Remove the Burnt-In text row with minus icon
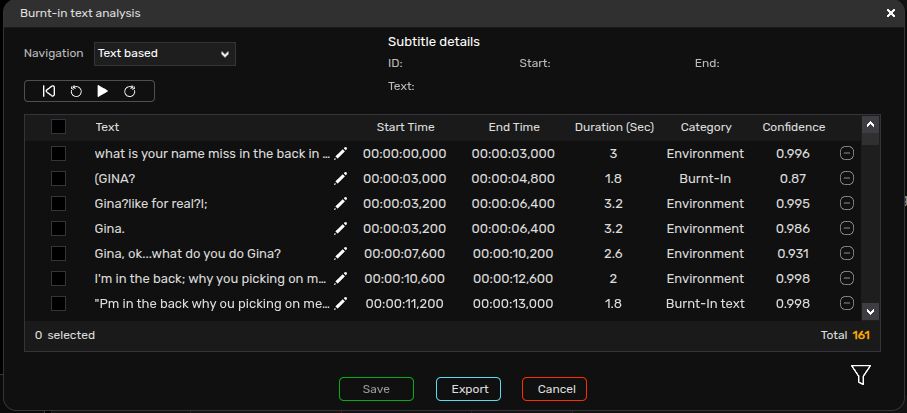The width and height of the screenshot is (907, 413). [x=846, y=303]
